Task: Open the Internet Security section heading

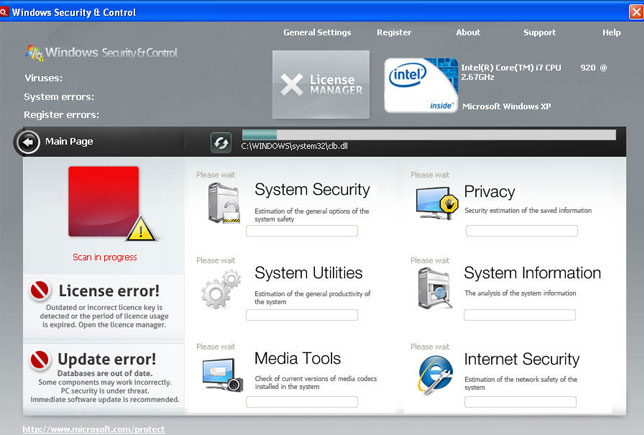Action: (x=522, y=359)
